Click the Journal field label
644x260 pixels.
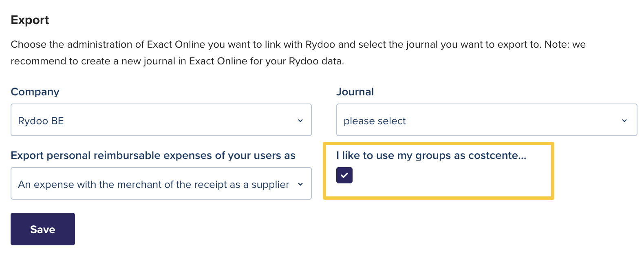pyautogui.click(x=355, y=92)
